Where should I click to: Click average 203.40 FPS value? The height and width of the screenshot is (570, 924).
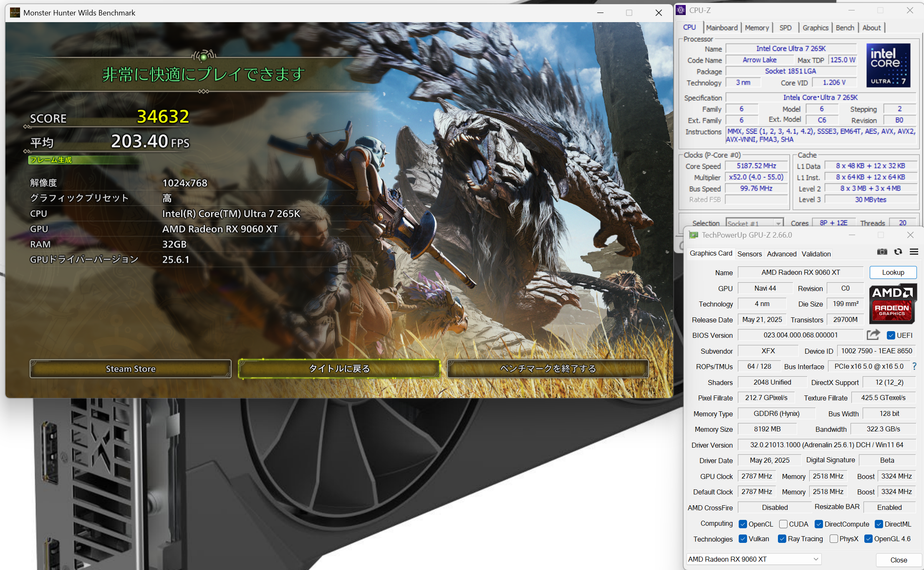click(150, 142)
